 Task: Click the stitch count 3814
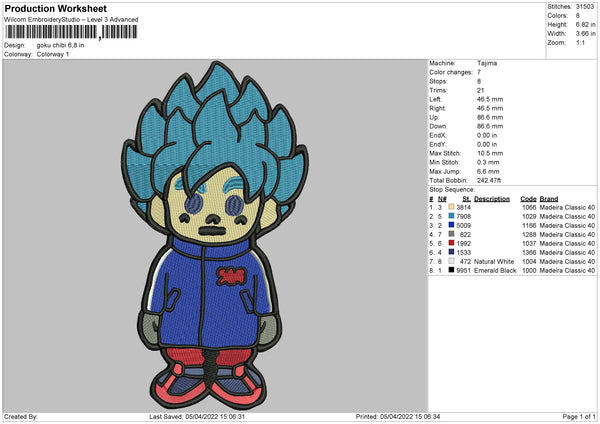point(463,207)
